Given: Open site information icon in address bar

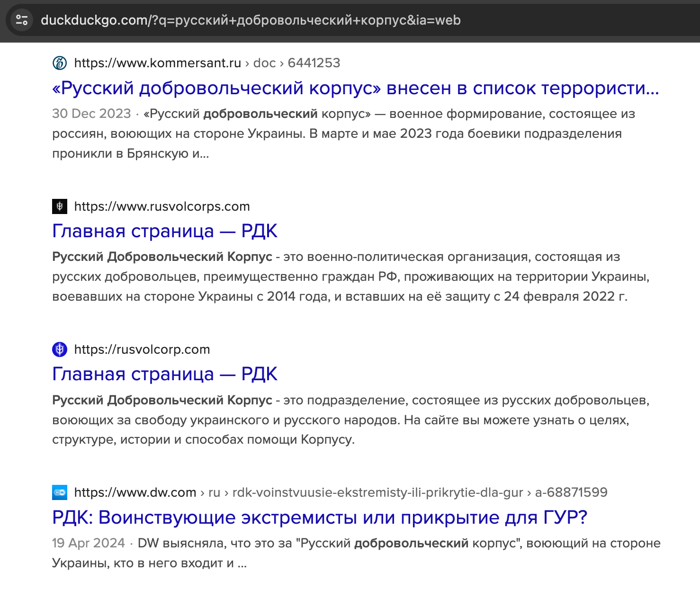Looking at the screenshot, I should (22, 20).
